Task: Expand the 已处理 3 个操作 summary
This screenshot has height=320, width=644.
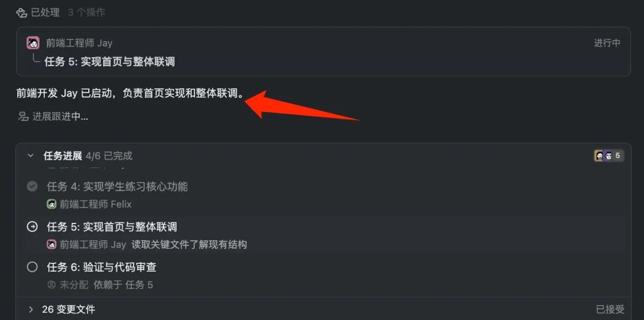Action: tap(61, 13)
